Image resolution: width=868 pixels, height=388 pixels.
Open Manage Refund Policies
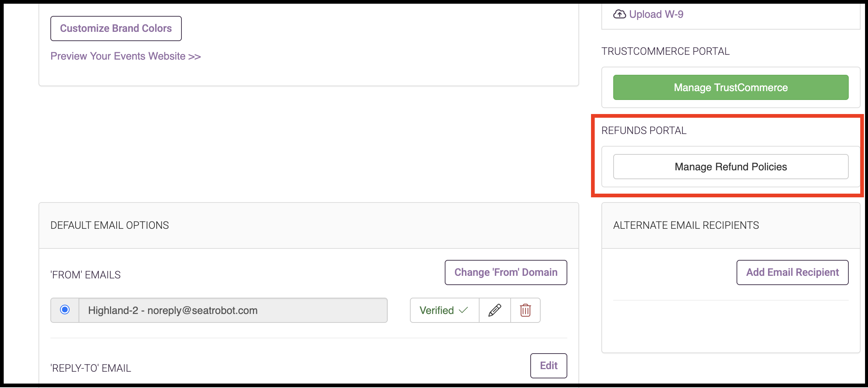click(731, 167)
